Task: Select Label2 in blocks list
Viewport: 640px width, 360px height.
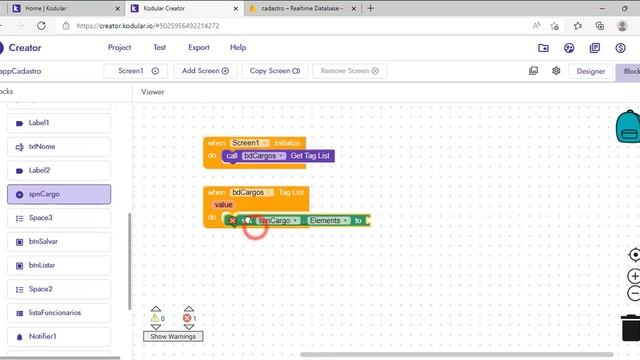Action: click(59, 170)
